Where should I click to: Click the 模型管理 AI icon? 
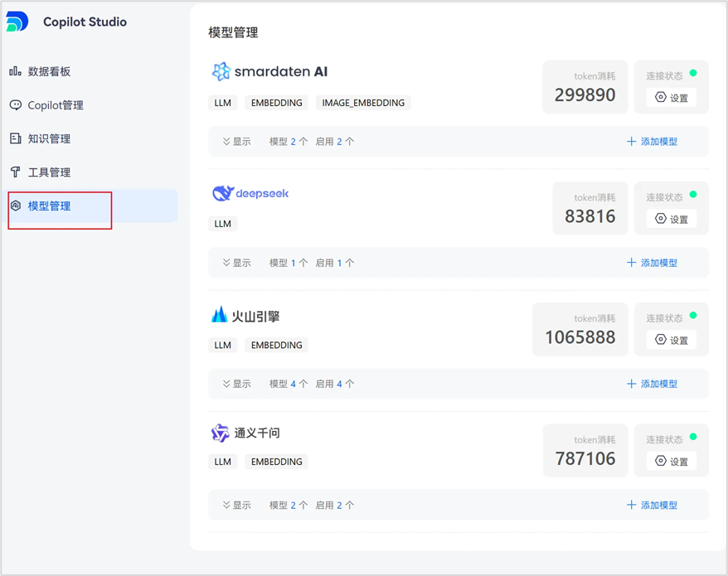point(16,206)
